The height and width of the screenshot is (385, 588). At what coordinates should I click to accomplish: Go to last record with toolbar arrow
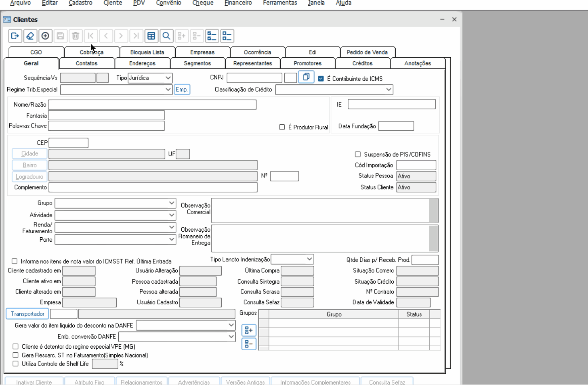[x=136, y=36]
